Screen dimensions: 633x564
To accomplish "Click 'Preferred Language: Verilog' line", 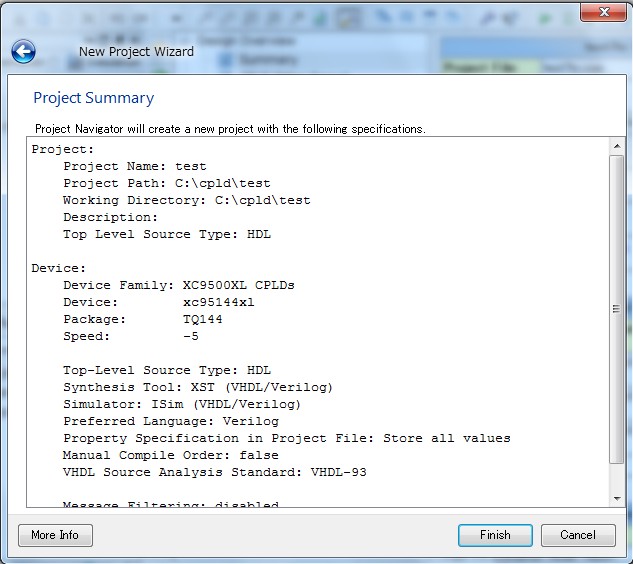I will pyautogui.click(x=171, y=421).
